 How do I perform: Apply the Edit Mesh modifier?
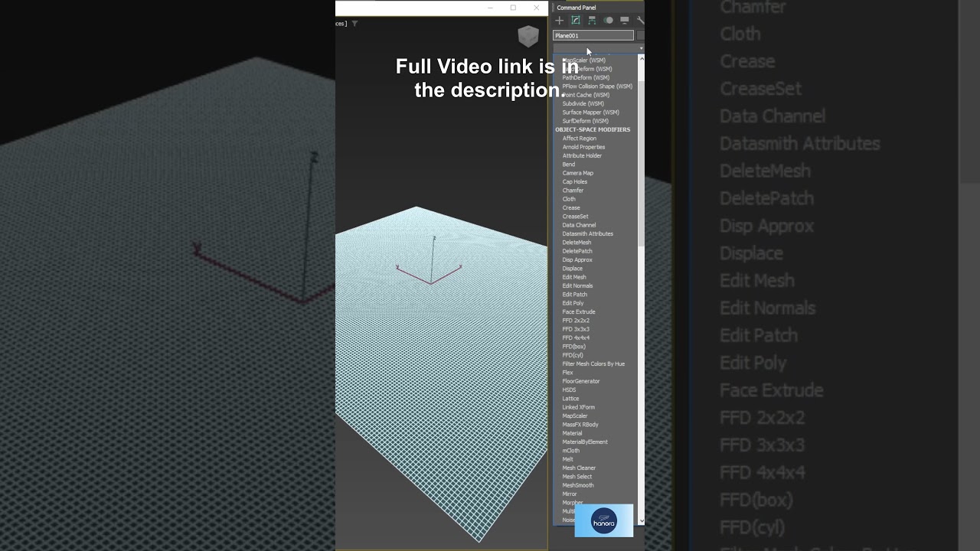[x=573, y=277]
